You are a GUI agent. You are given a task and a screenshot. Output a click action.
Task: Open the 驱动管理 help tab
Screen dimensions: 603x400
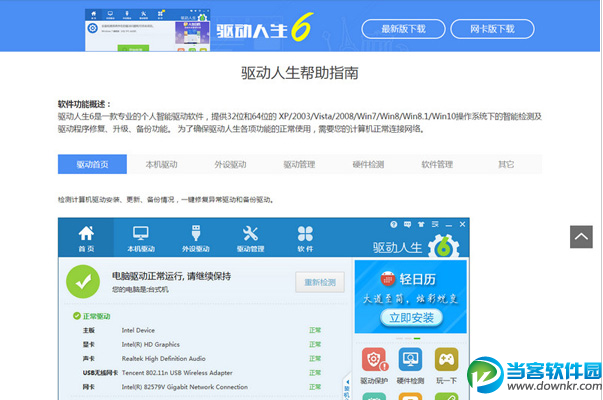pos(299,164)
